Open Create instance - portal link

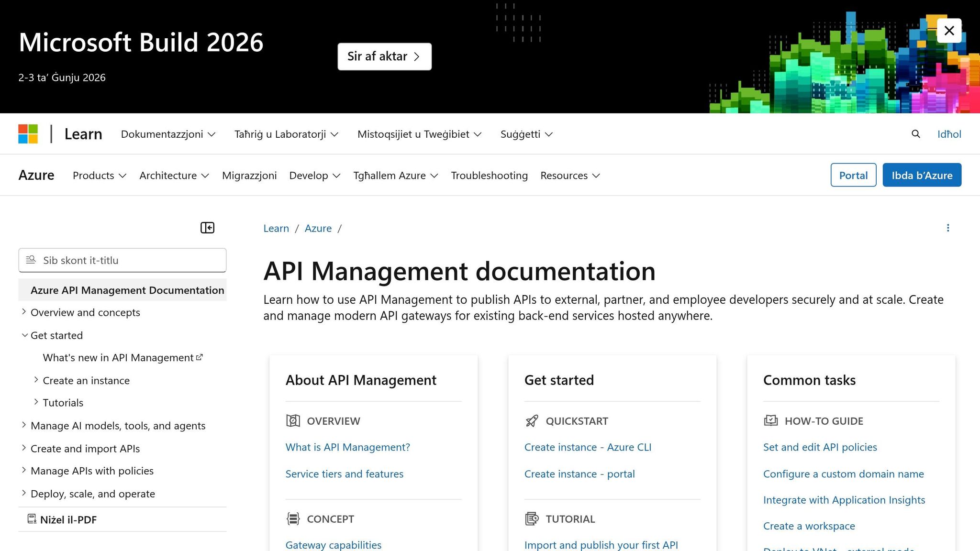pos(579,474)
